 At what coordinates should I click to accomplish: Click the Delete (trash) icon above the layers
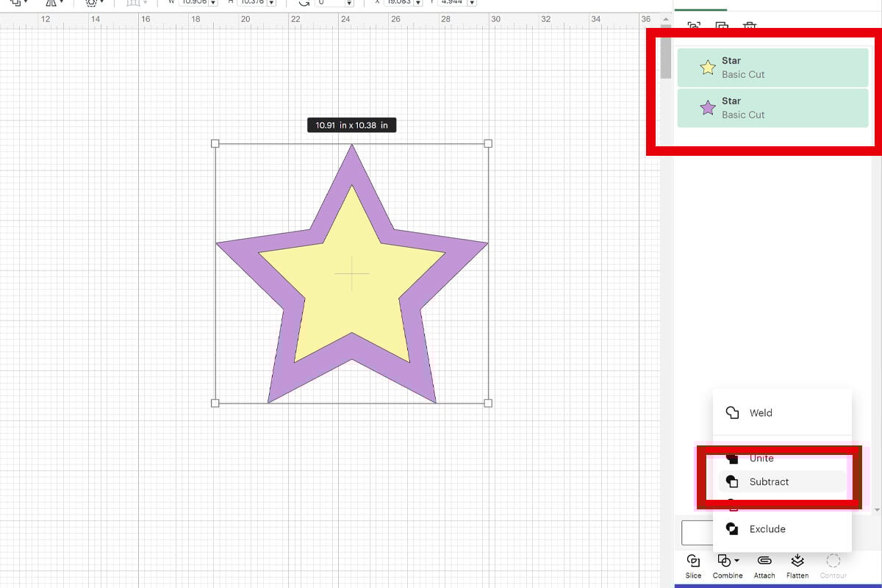tap(750, 26)
